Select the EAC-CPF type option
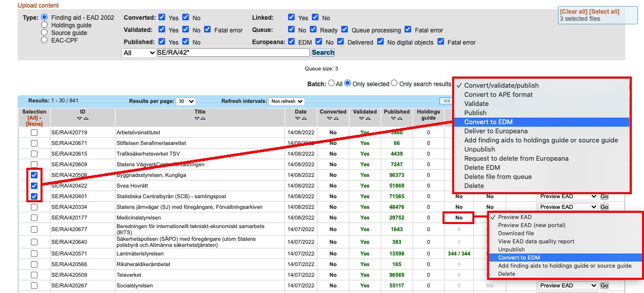Viewport: 644px width, 293px height. tap(45, 40)
